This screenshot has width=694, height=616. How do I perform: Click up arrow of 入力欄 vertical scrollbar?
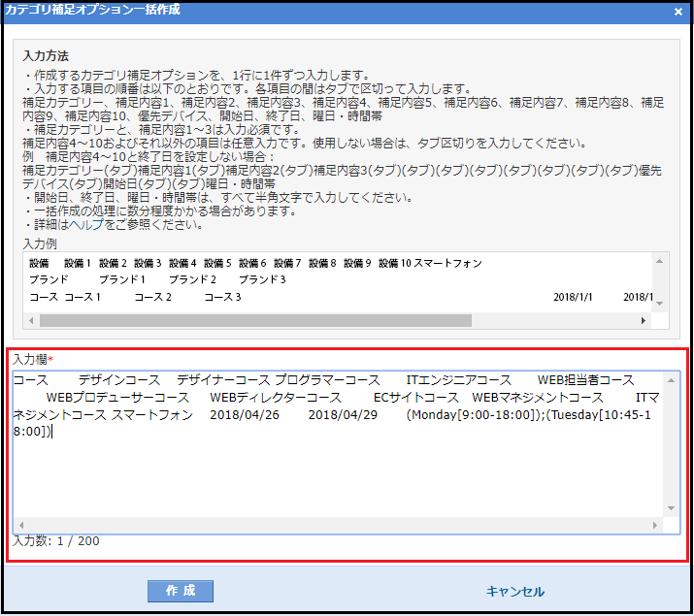tap(671, 380)
